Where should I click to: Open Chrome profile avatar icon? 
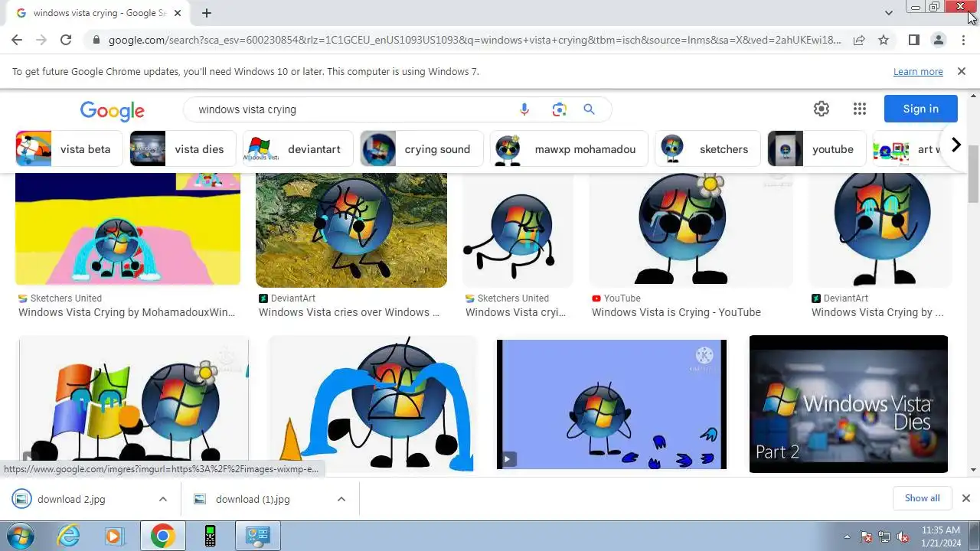[x=939, y=40]
